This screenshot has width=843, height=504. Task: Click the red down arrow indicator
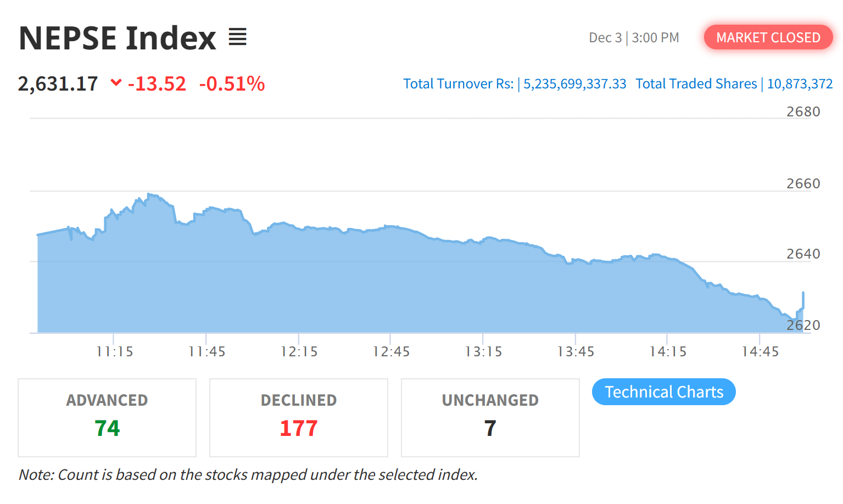116,83
